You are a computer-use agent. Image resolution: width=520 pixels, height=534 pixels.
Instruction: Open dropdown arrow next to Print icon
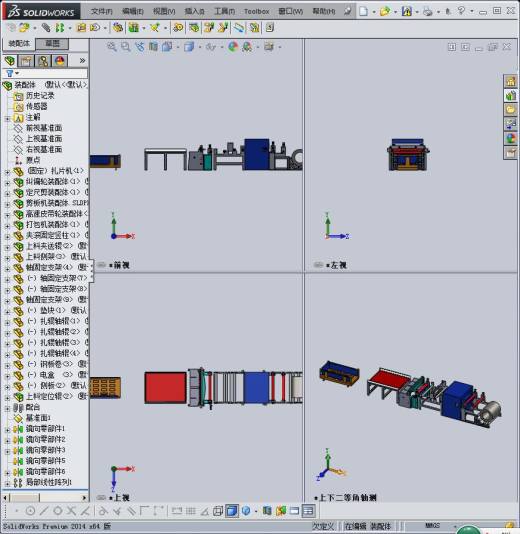point(438,12)
